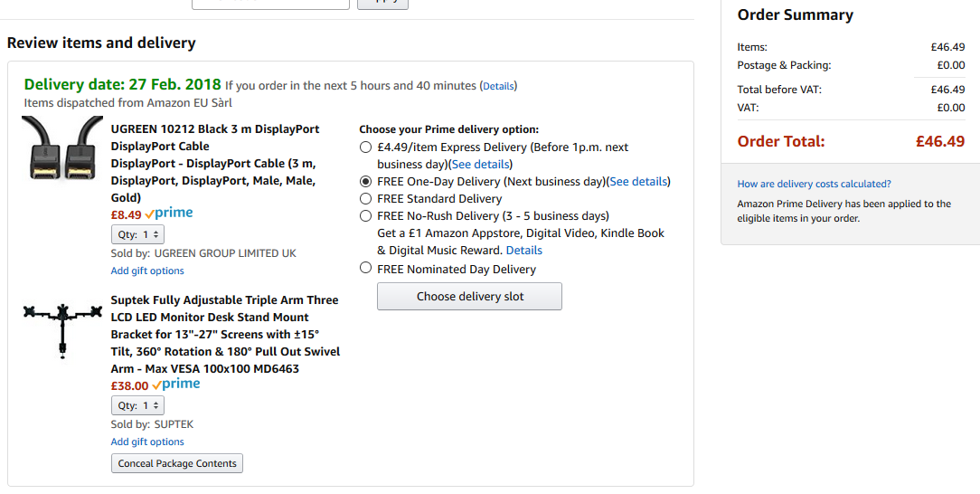Click the Choose delivery slot button
Viewport: 980px width, 494px height.
(469, 297)
